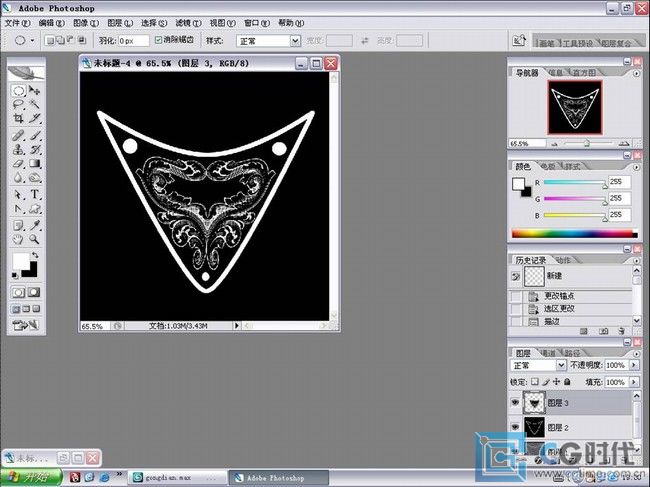Select the Crop tool
This screenshot has width=650, height=487.
pos(18,119)
